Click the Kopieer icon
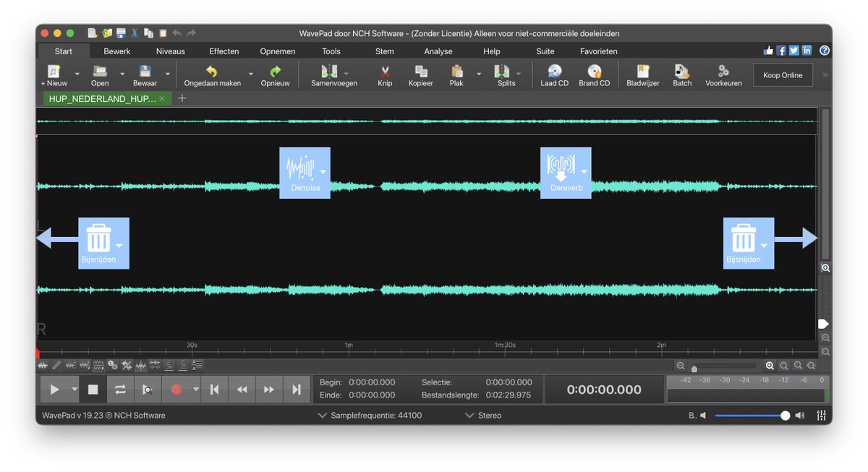Image resolution: width=868 pixels, height=472 pixels. coord(420,72)
